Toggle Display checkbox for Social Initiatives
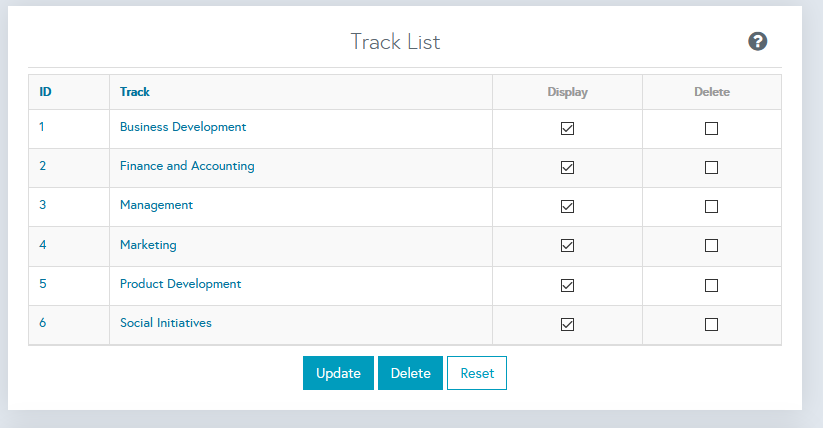823x428 pixels. click(567, 324)
